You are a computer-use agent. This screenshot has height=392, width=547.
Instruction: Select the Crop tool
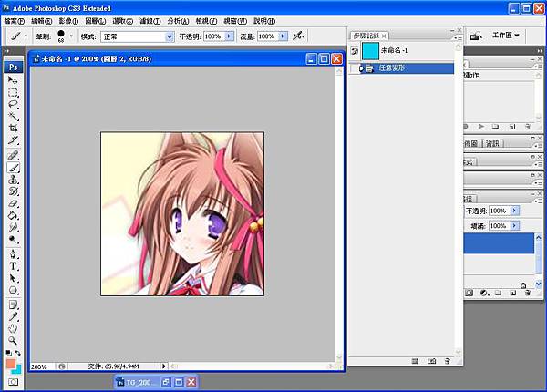tap(13, 128)
